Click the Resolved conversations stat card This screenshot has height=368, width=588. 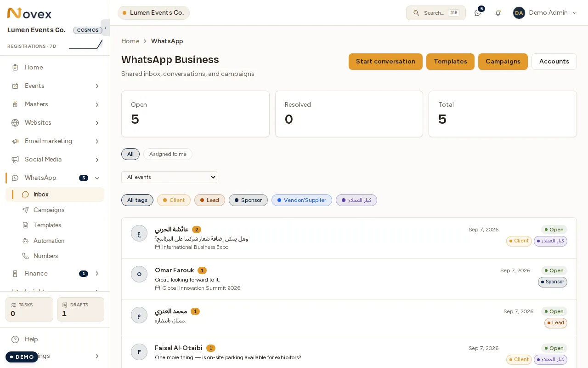349,114
